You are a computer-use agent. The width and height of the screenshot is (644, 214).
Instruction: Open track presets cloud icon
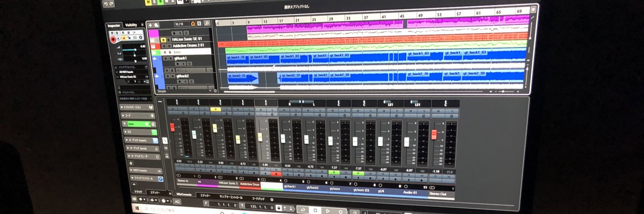157,25
